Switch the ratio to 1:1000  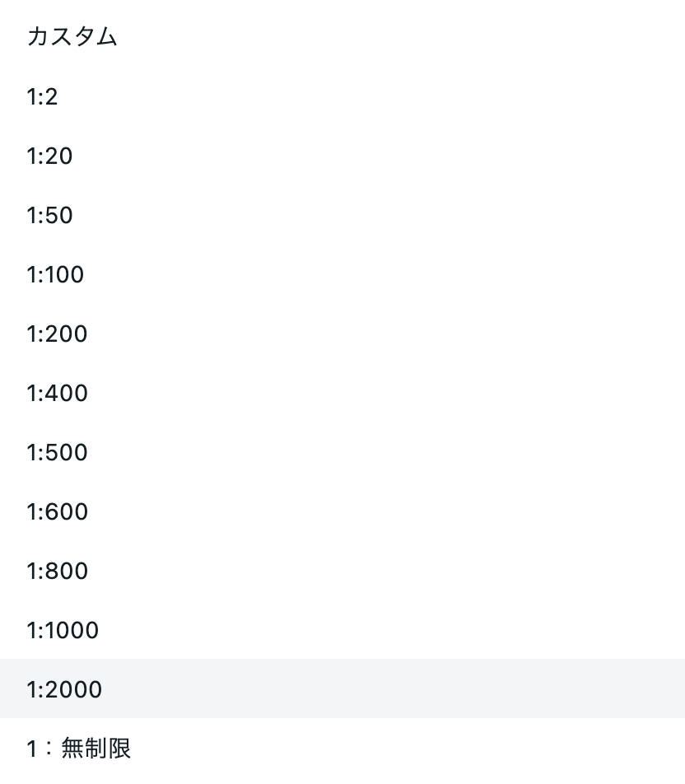pos(342,629)
